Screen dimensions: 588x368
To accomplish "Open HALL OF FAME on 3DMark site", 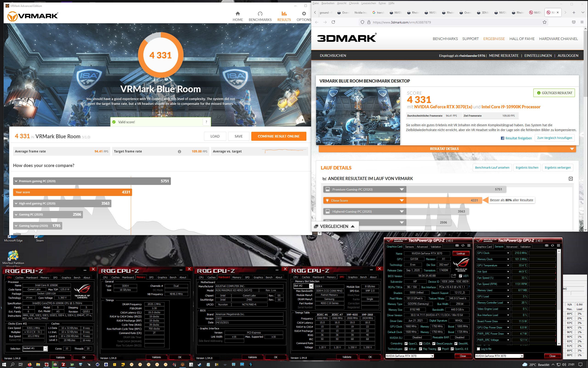I will point(522,39).
